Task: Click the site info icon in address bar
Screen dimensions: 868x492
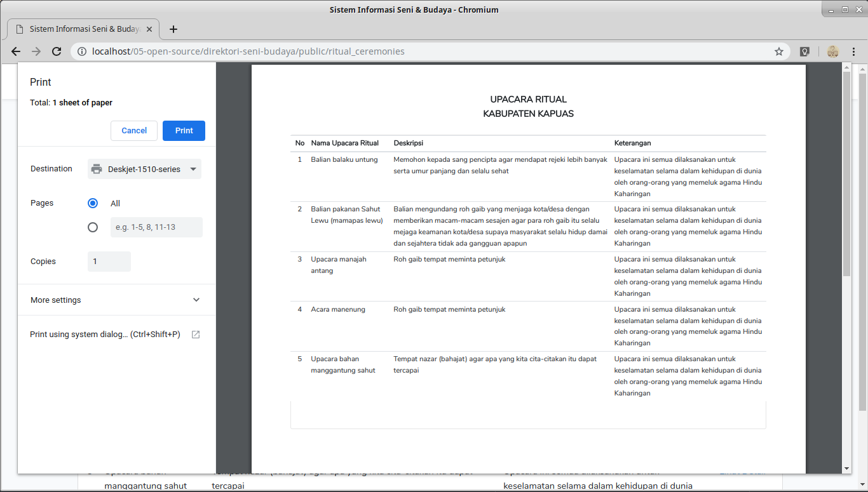Action: [x=82, y=51]
